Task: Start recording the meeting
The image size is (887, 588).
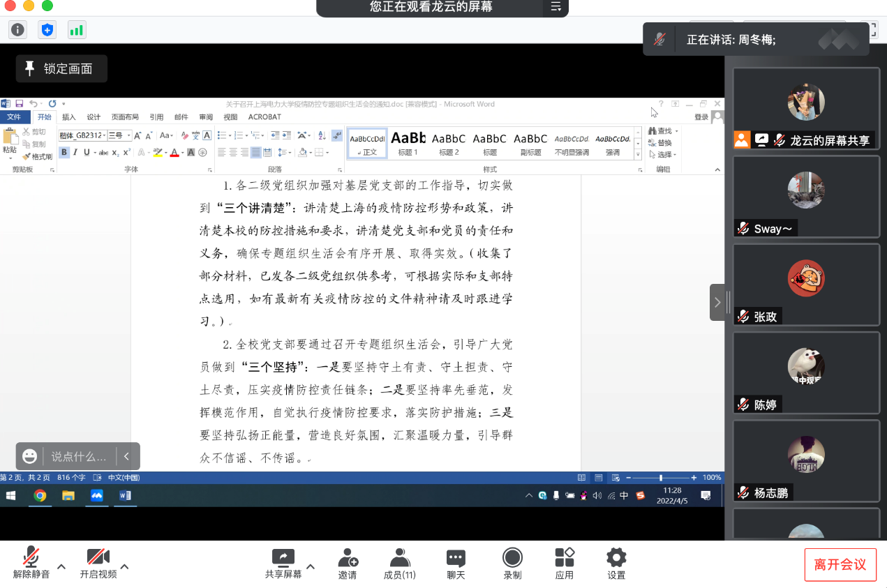Action: pyautogui.click(x=512, y=563)
